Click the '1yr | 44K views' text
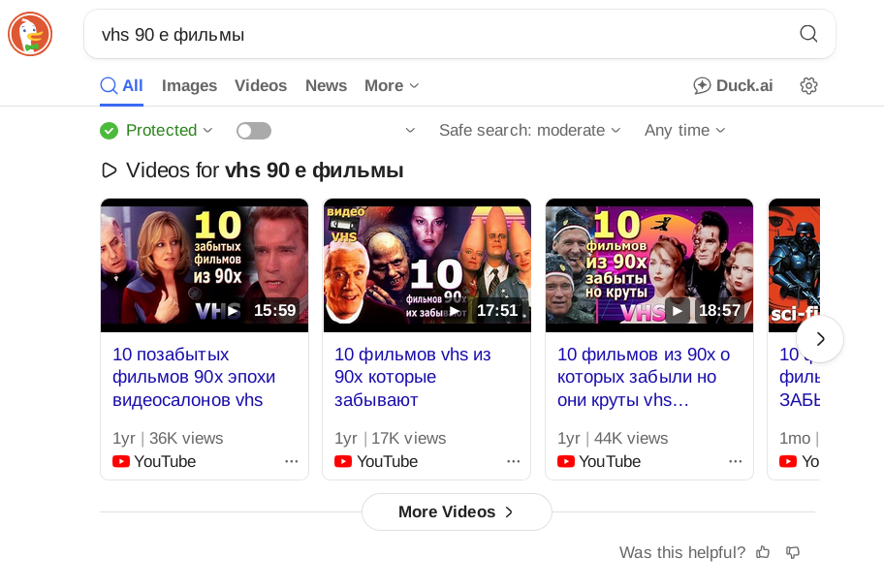This screenshot has width=884, height=588. [613, 438]
